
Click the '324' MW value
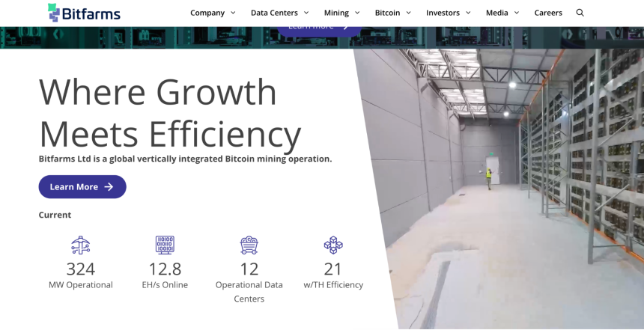pyautogui.click(x=81, y=269)
